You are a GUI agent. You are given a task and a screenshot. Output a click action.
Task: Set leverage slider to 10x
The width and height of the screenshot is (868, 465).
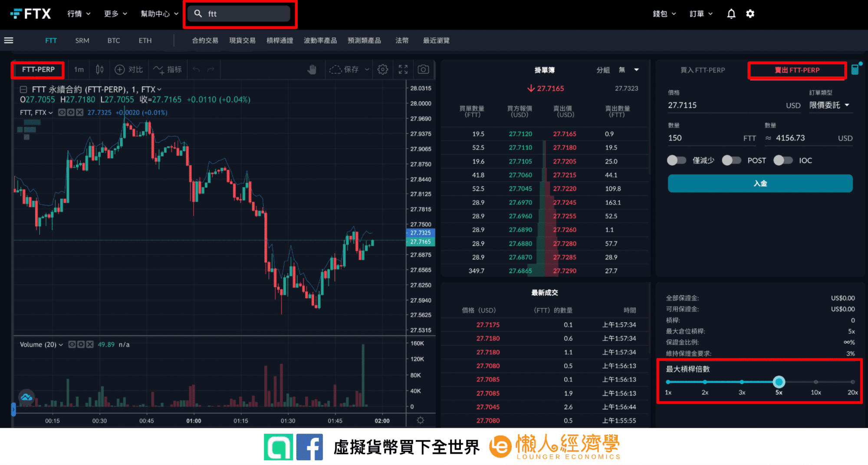pyautogui.click(x=816, y=382)
